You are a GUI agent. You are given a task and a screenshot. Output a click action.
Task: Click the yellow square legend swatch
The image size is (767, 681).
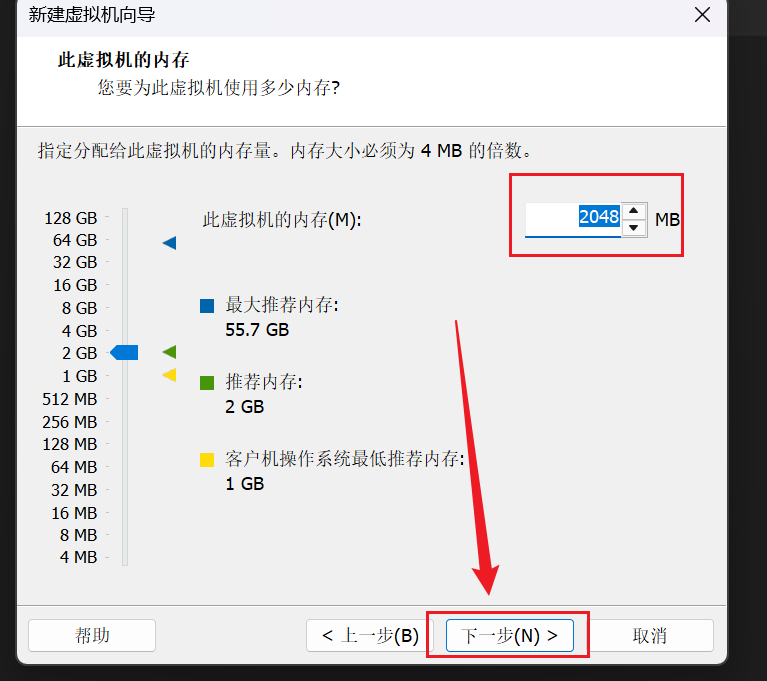click(x=207, y=460)
